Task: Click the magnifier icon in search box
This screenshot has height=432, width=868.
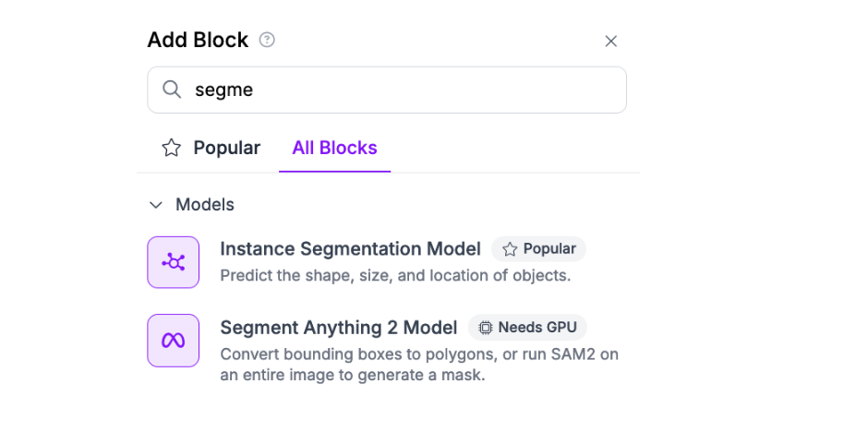Action: tap(172, 90)
